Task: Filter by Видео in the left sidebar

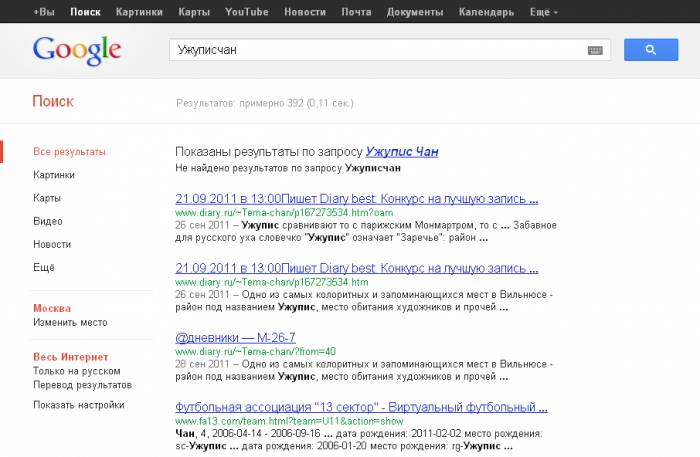Action: (x=48, y=221)
